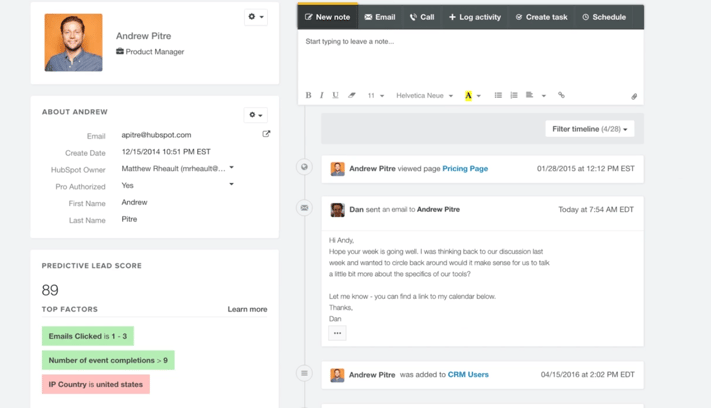
Task: Switch to the Schedule tab
Action: (604, 17)
